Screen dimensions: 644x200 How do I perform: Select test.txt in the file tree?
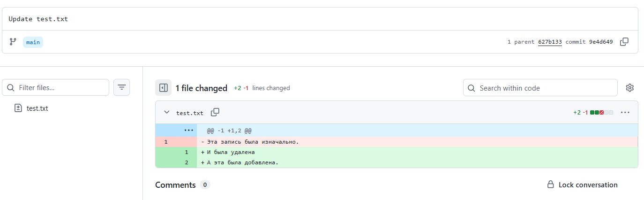[x=37, y=108]
